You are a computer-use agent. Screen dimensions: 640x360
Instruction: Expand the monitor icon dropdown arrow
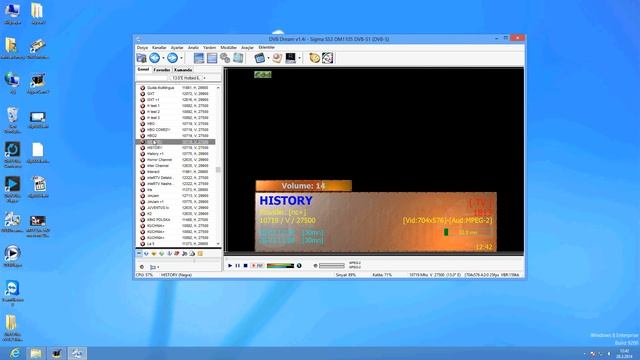click(299, 58)
